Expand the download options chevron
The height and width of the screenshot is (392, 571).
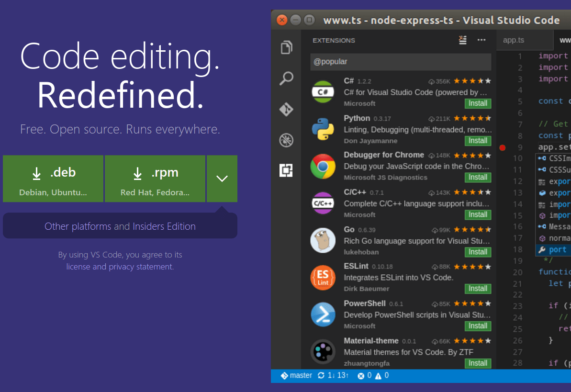pyautogui.click(x=222, y=179)
